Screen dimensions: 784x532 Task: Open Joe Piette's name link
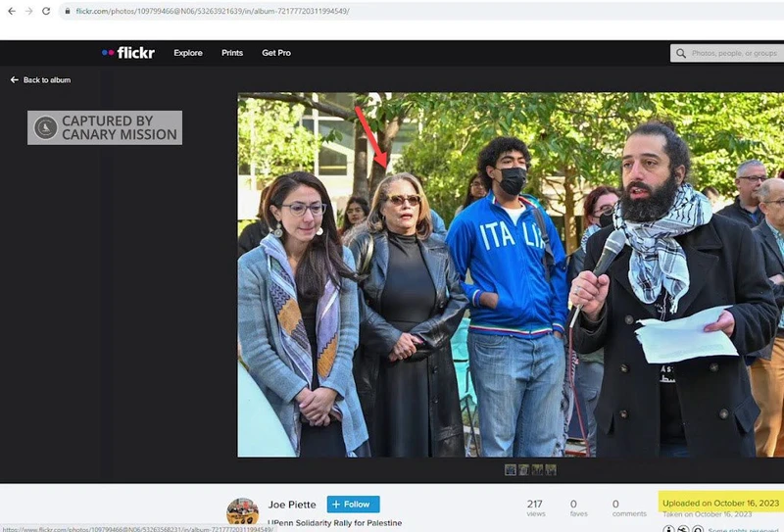292,505
